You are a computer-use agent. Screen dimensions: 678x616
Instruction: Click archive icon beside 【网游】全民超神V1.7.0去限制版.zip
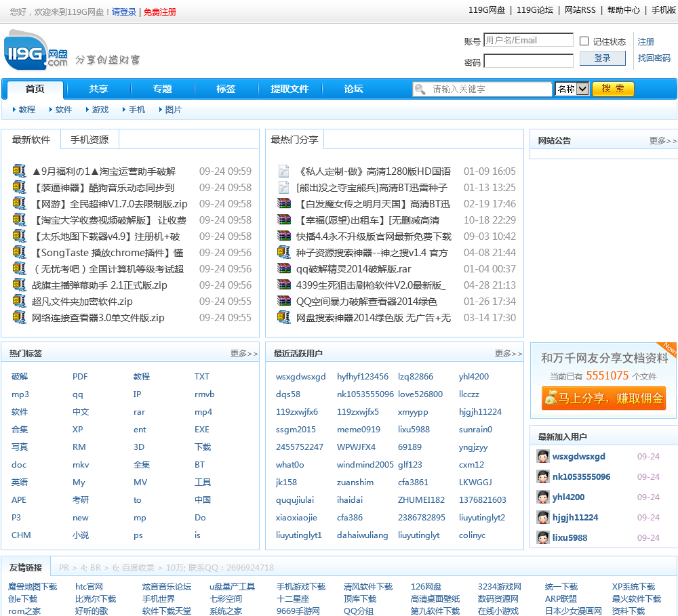(x=19, y=203)
